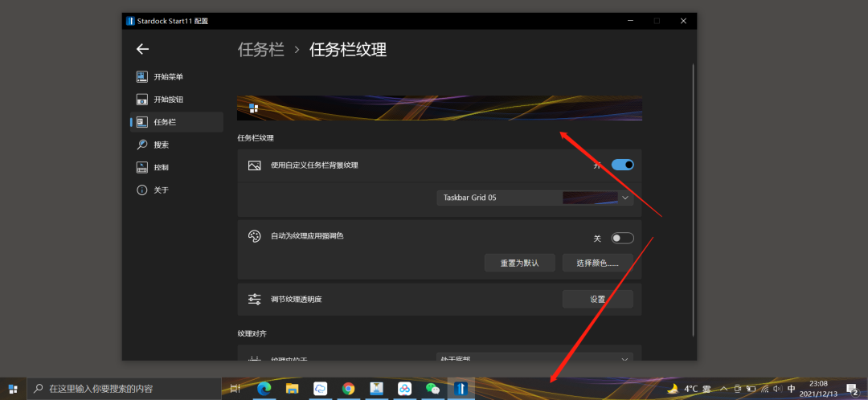Open the Taskbar Grid 05 texture dropdown

pyautogui.click(x=534, y=198)
